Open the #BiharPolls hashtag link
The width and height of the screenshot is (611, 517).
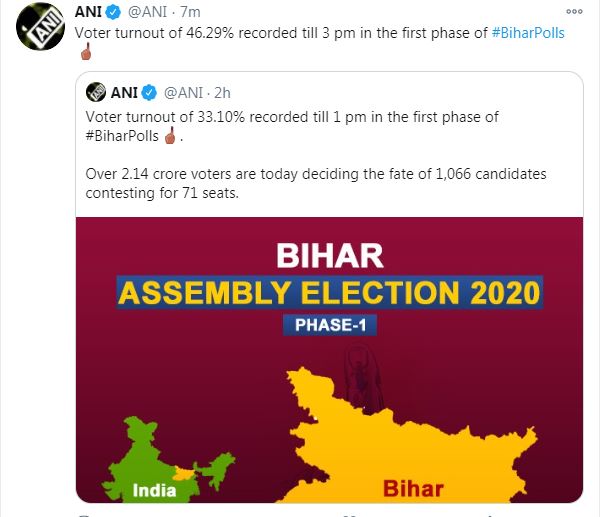[x=528, y=33]
